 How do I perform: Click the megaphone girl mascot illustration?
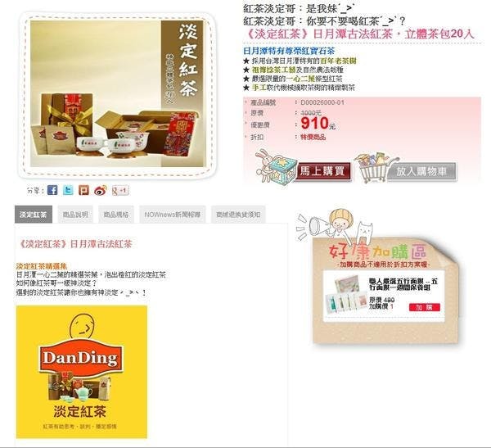[335, 226]
